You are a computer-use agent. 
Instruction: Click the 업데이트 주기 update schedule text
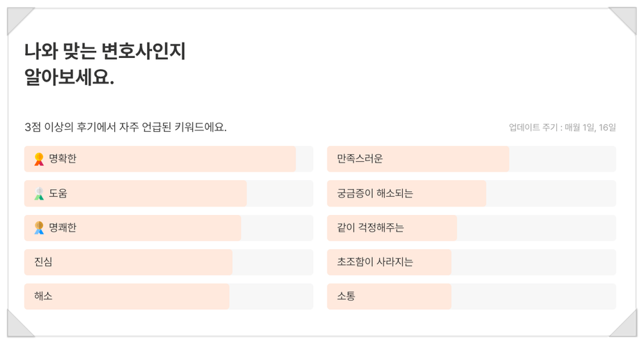click(562, 128)
